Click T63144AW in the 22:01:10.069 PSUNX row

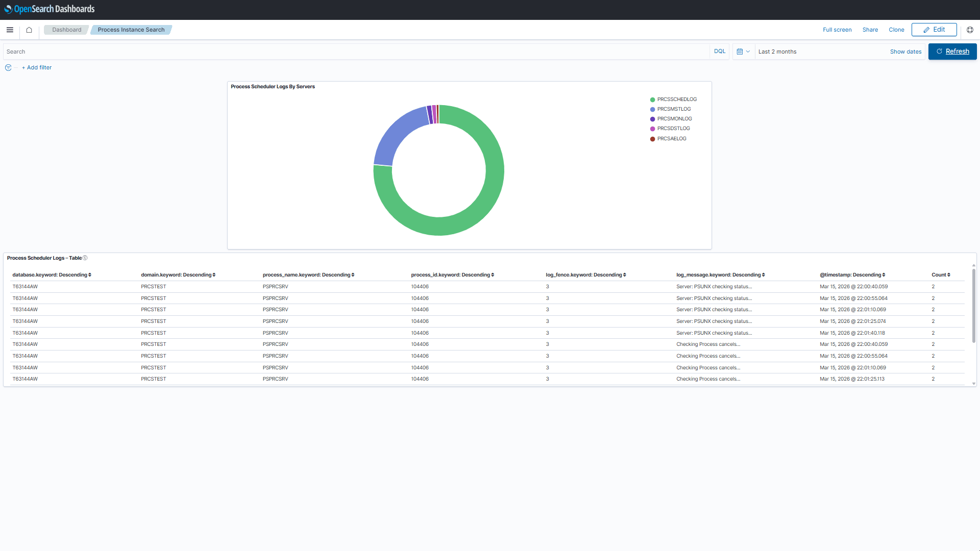pyautogui.click(x=25, y=310)
